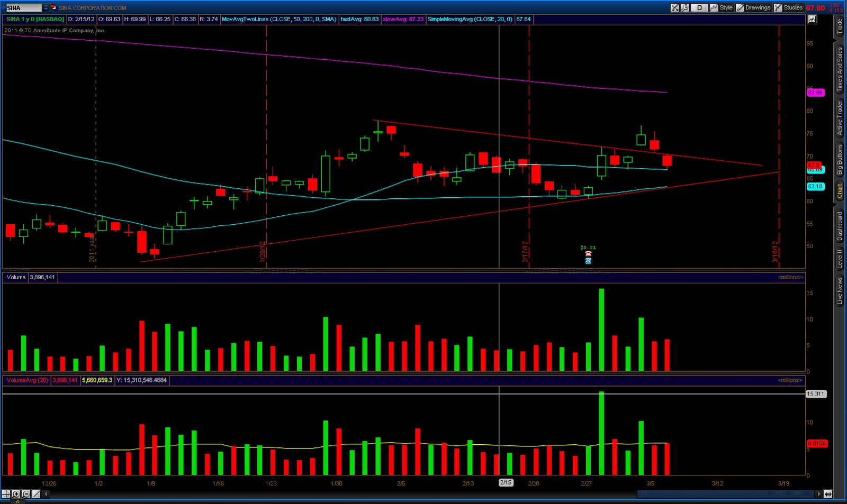Click the 2/17/12 expiration line label

pos(525,252)
